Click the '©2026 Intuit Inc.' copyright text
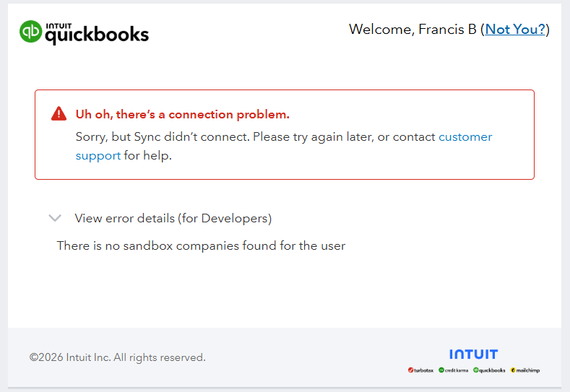Viewport: 570px width, 392px height. [117, 357]
